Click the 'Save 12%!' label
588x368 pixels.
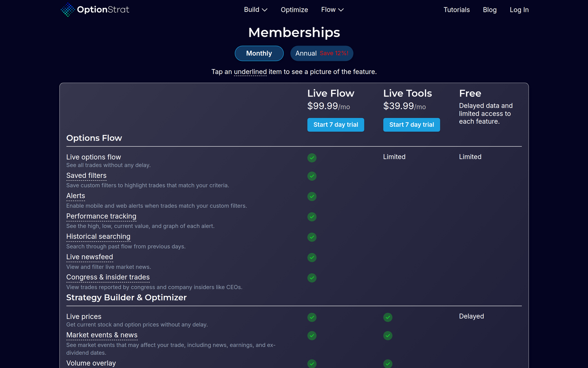click(x=334, y=54)
